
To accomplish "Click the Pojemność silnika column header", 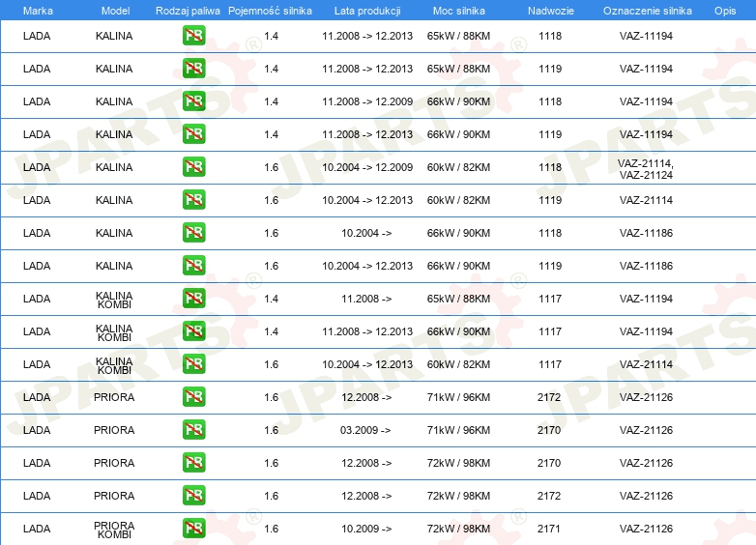I will click(x=270, y=11).
